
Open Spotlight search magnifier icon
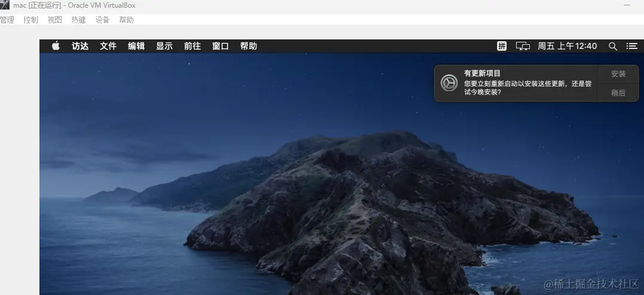613,47
